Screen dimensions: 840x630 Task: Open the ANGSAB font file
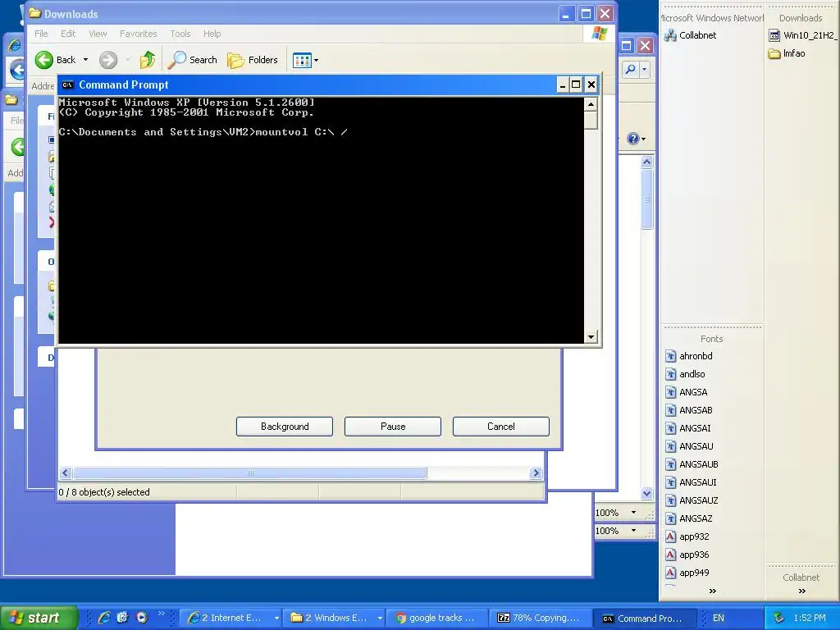tap(689, 410)
